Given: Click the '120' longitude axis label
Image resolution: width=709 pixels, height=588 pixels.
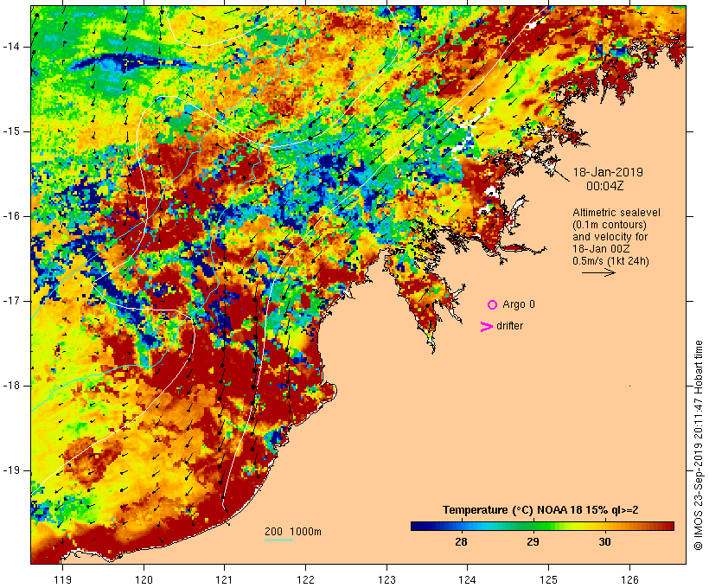Looking at the screenshot, I should [144, 580].
